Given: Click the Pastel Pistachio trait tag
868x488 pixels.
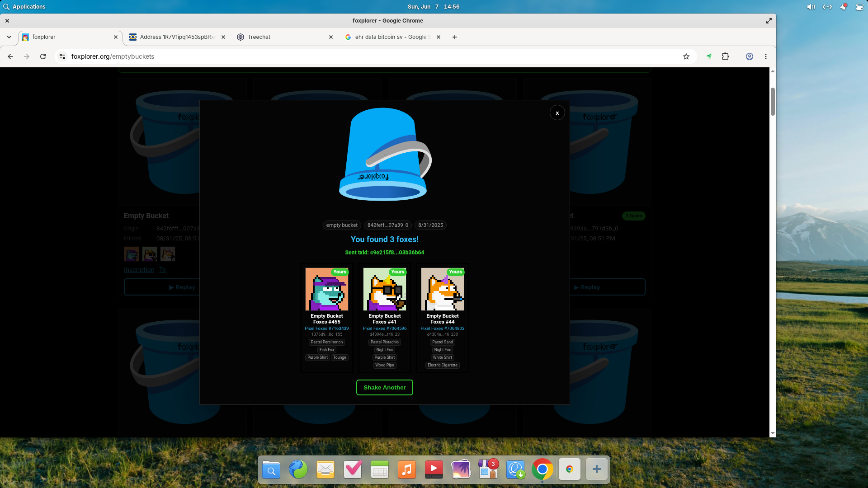Looking at the screenshot, I should click(384, 342).
